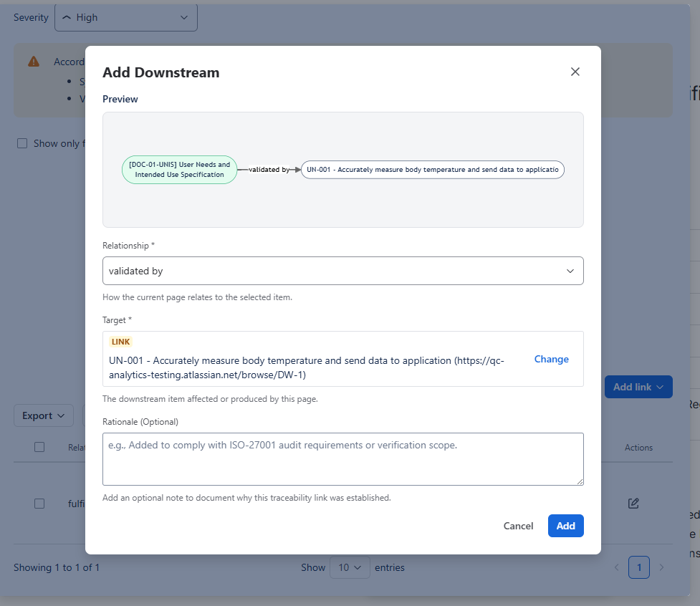700x606 pixels.
Task: Click the Showing 1 to 1 of 1 text
Action: [x=57, y=567]
